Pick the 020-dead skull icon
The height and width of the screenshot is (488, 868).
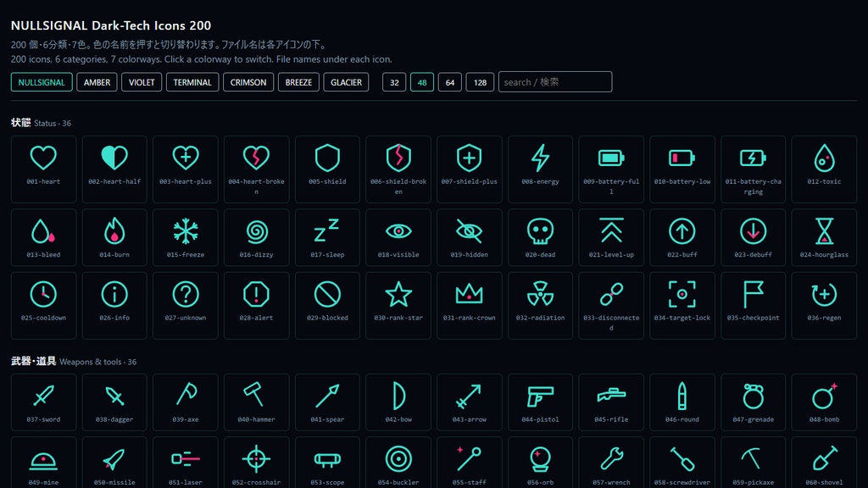[x=540, y=231]
